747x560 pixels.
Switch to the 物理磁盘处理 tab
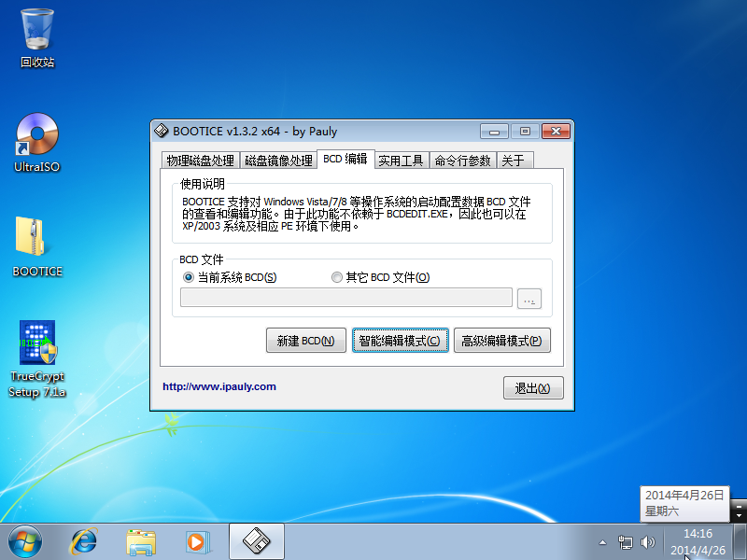(200, 161)
